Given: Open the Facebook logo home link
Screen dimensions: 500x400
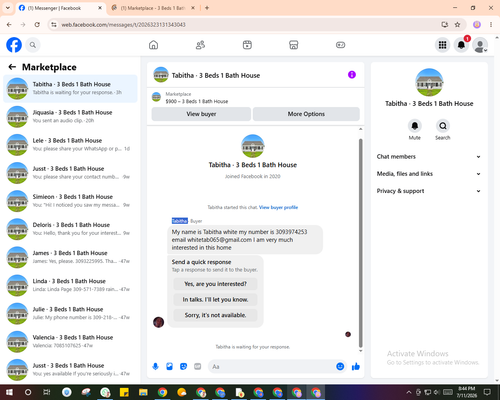Looking at the screenshot, I should click(x=14, y=45).
